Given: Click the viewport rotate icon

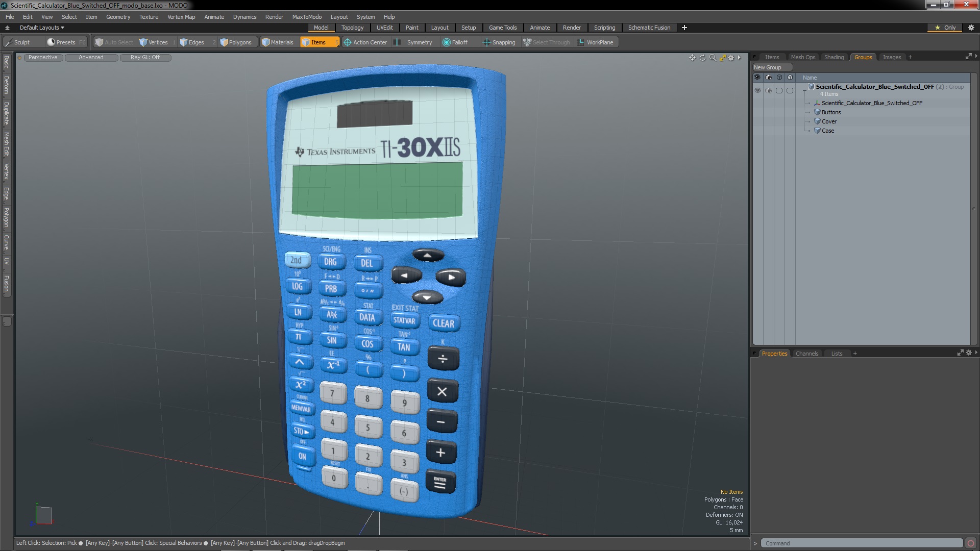Looking at the screenshot, I should click(702, 58).
